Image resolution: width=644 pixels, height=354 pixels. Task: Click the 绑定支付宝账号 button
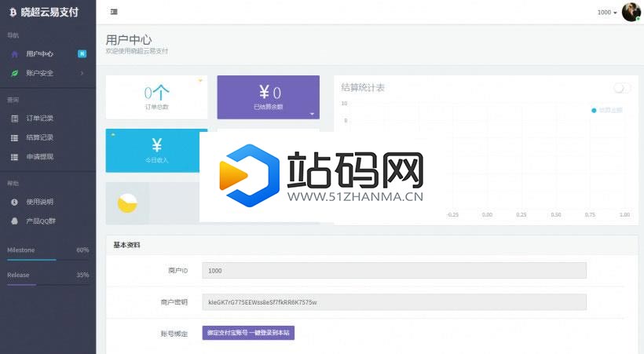tap(248, 333)
